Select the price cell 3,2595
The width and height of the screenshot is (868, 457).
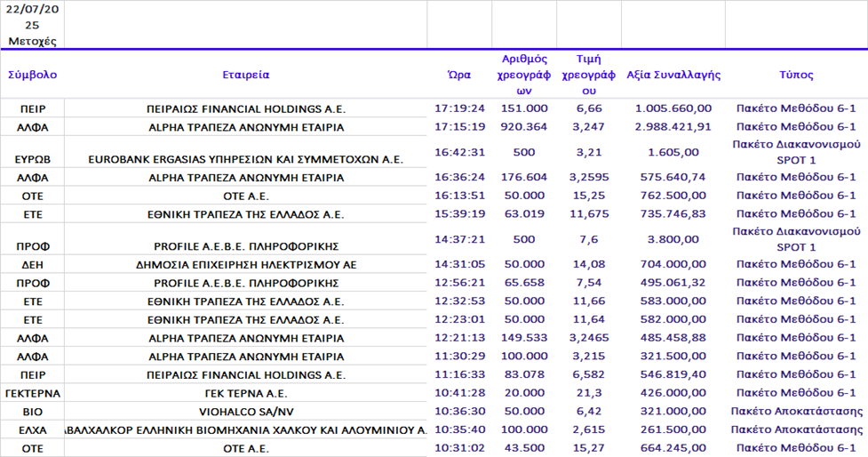point(589,177)
